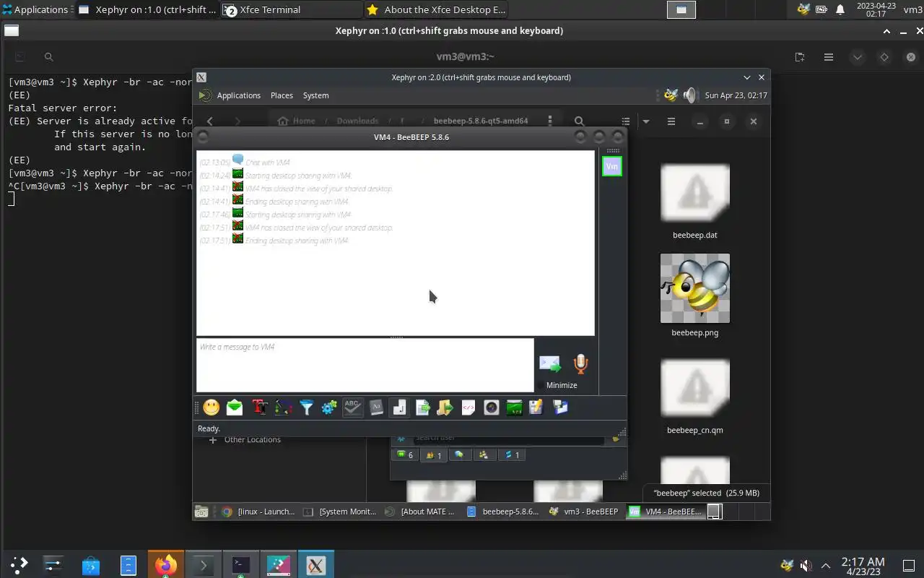Navigate to Home in path bar
The image size is (924, 578).
296,121
